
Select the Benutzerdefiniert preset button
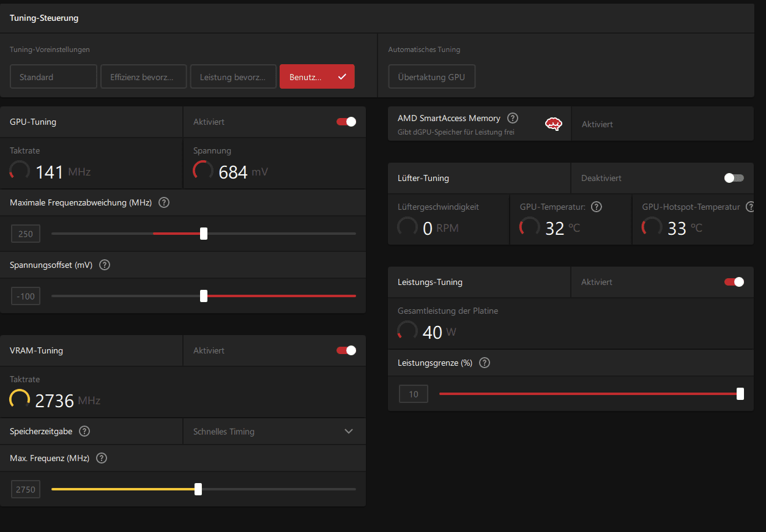[317, 77]
